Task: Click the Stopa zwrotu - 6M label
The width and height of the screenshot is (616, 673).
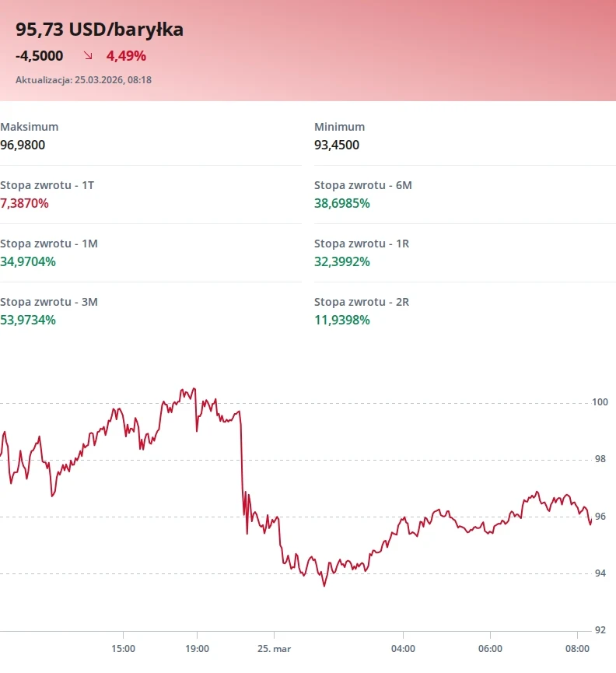Action: [362, 185]
